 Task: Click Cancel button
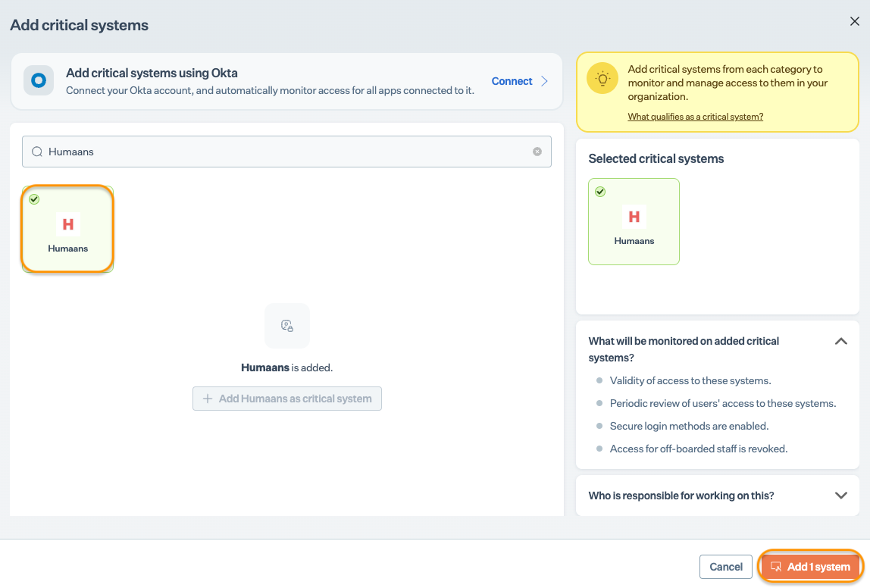pyautogui.click(x=726, y=566)
